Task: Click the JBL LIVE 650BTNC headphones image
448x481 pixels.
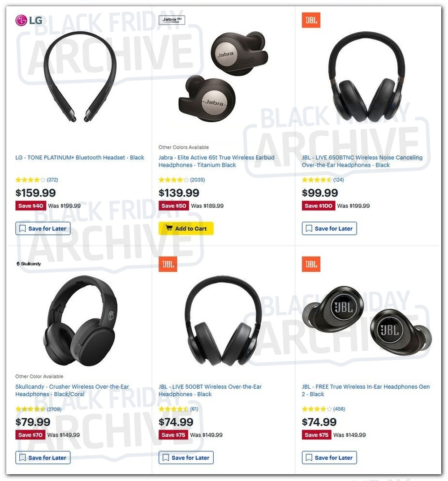Action: point(366,77)
